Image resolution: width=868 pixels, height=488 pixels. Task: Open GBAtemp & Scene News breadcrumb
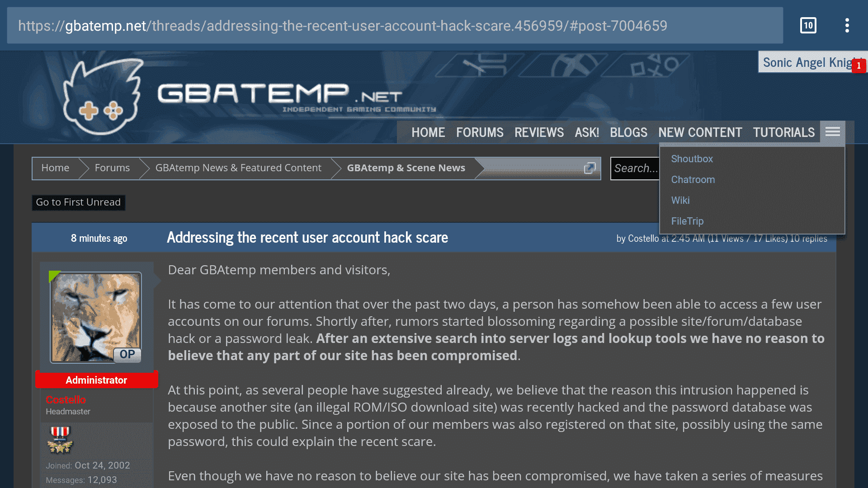[x=406, y=168]
